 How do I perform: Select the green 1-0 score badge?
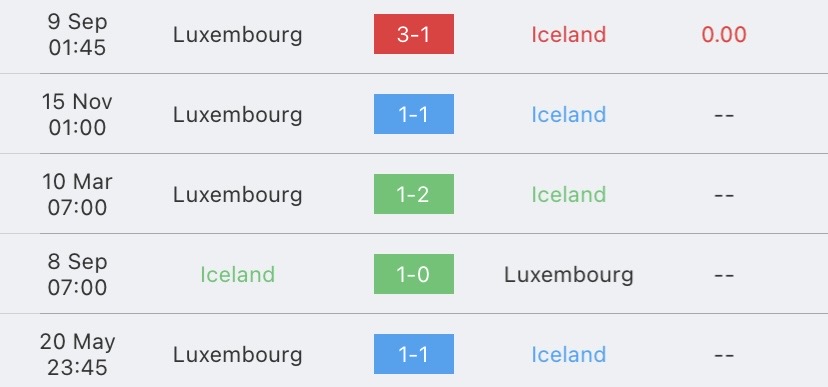click(x=413, y=274)
